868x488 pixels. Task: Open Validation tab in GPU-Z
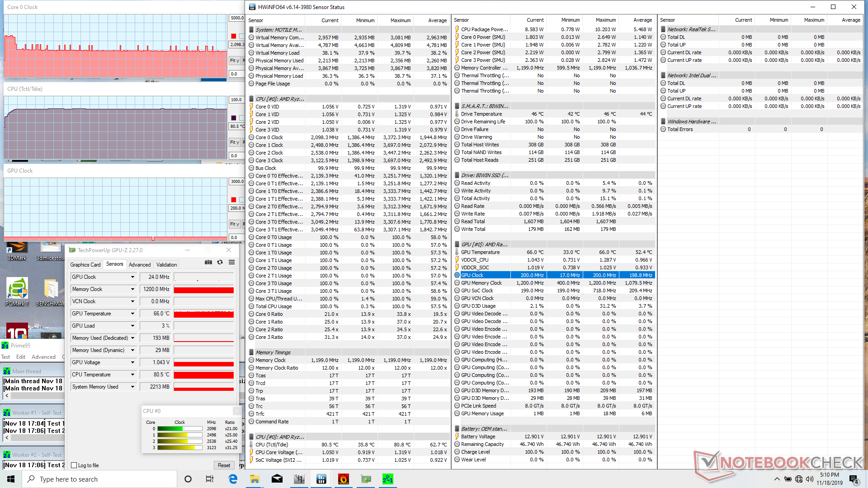(167, 265)
